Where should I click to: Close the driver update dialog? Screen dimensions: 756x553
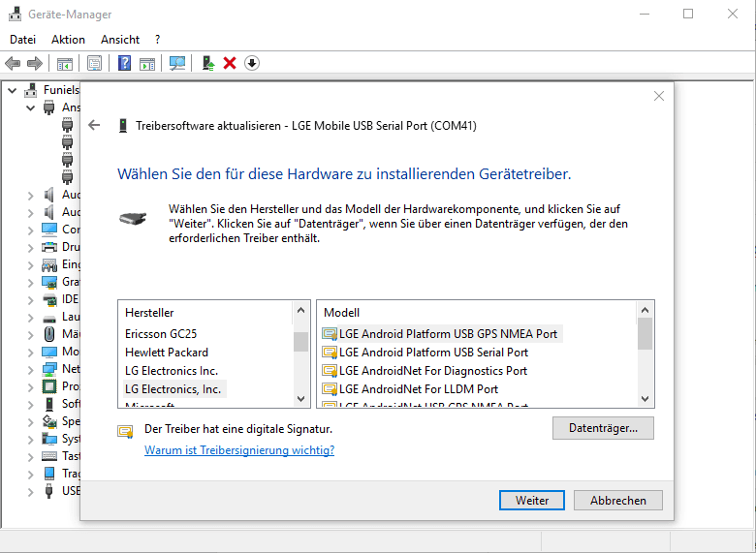pyautogui.click(x=659, y=96)
